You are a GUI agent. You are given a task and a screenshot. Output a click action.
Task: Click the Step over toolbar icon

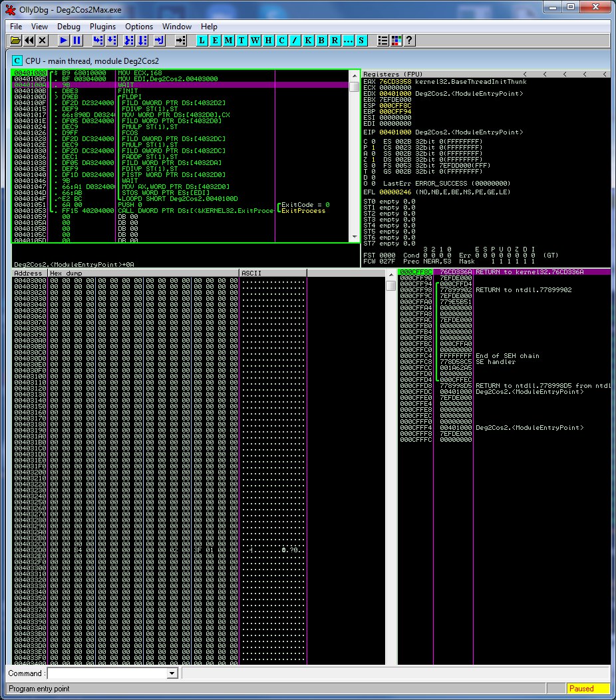(x=112, y=41)
